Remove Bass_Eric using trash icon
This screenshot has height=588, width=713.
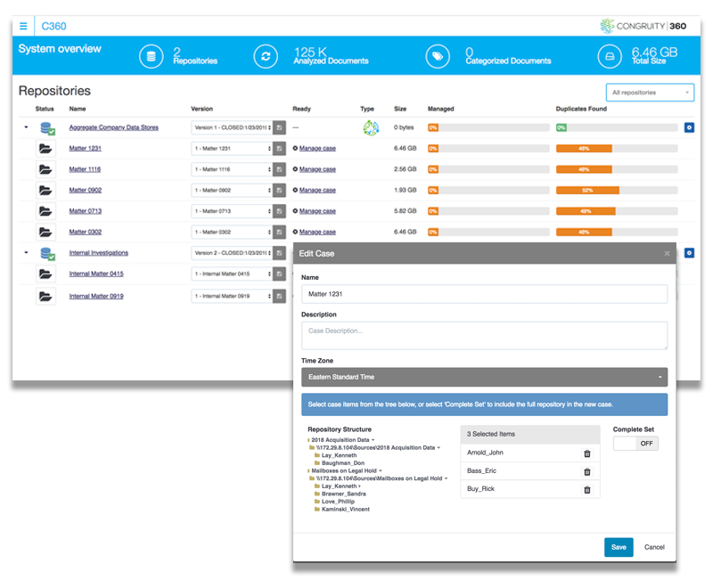point(586,471)
